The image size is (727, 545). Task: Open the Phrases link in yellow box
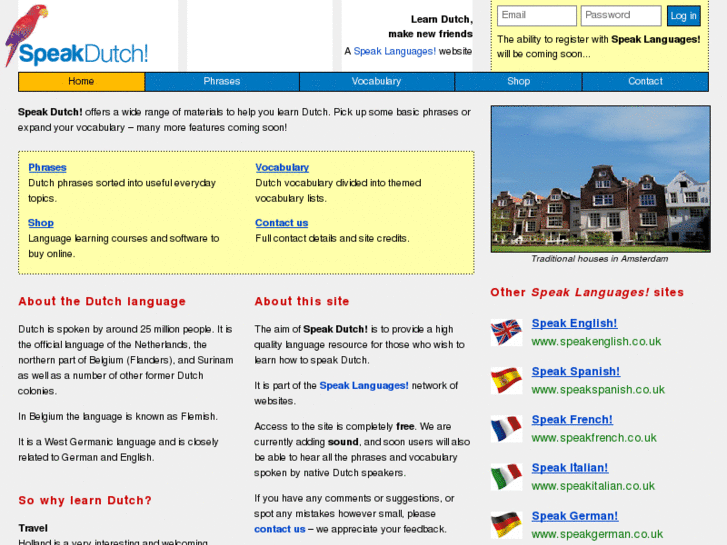[x=47, y=167]
